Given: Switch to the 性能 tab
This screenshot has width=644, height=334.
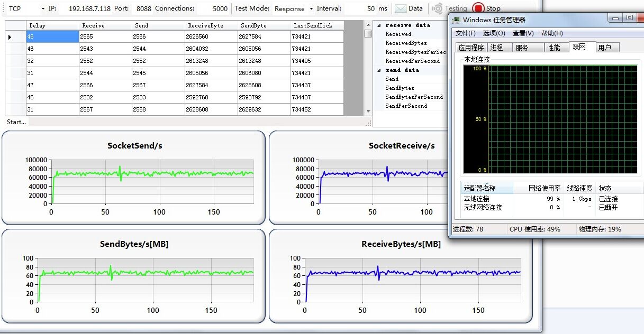Looking at the screenshot, I should pyautogui.click(x=554, y=48).
